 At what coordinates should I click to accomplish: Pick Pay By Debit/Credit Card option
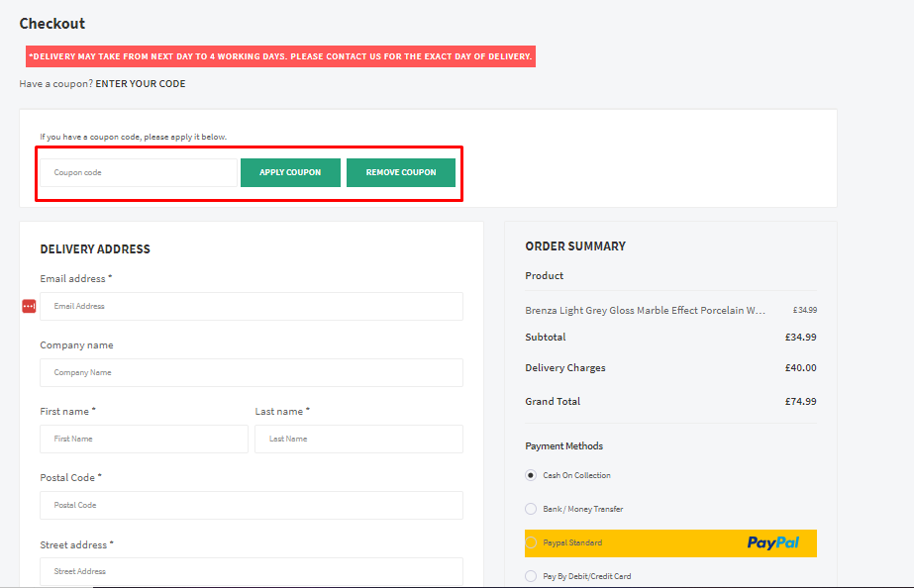point(531,576)
